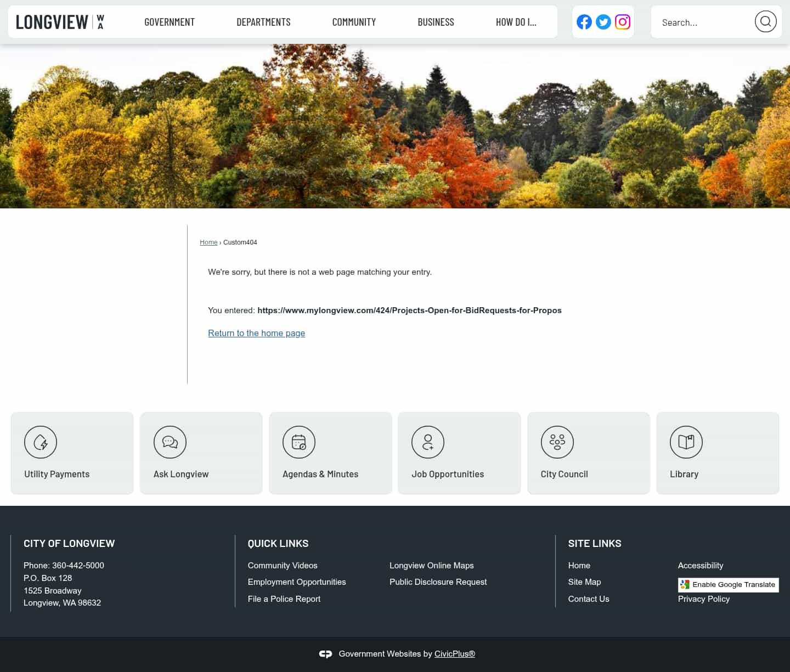
Task: Click inside the search input field
Action: (702, 22)
